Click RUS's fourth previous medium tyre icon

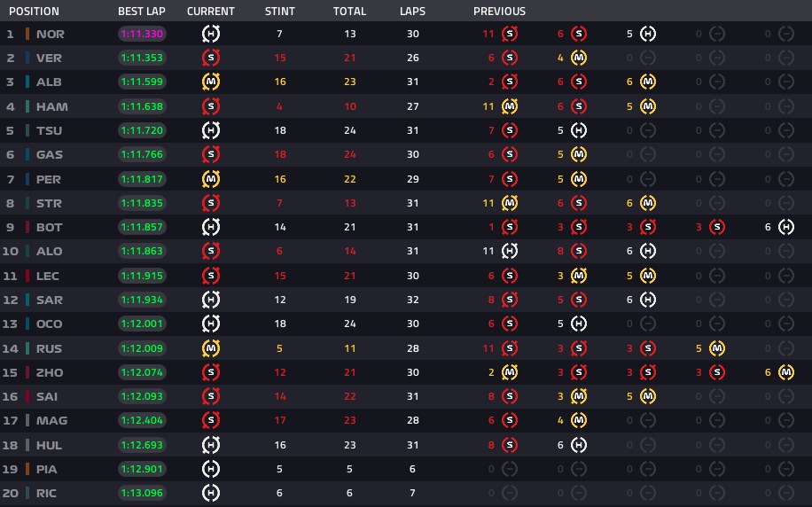[717, 348]
